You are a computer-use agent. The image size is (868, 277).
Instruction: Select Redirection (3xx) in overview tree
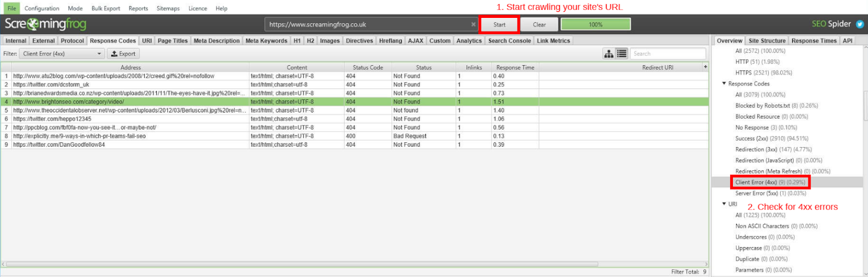coord(774,149)
